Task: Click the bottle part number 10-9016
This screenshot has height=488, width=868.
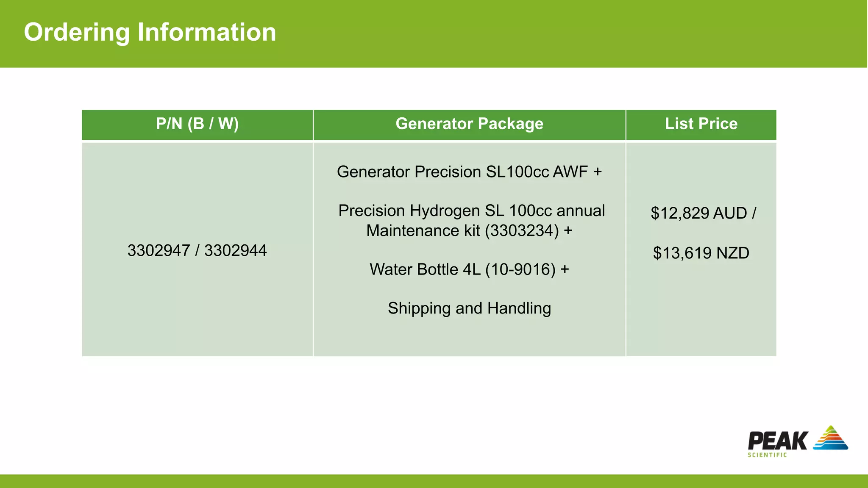Action: (x=520, y=269)
